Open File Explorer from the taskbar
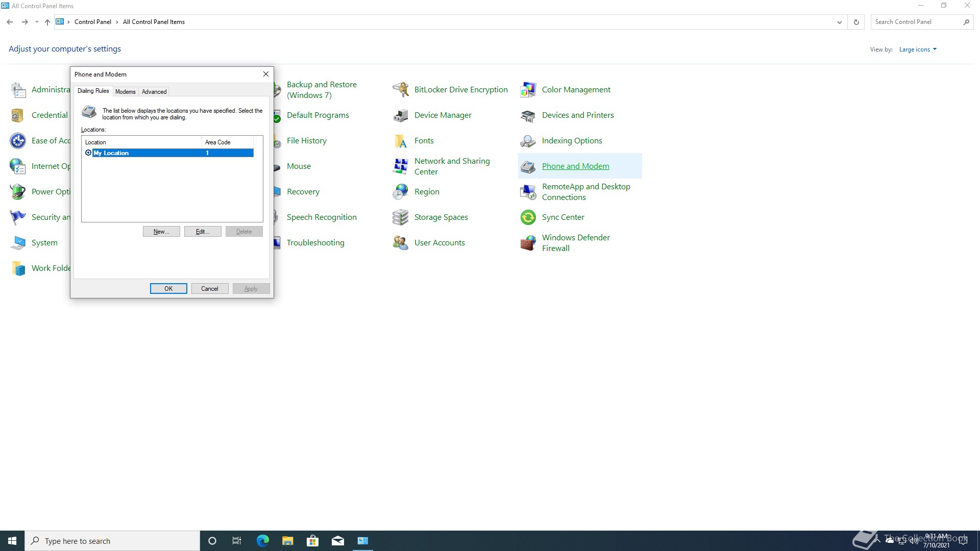The image size is (980, 551). (287, 541)
